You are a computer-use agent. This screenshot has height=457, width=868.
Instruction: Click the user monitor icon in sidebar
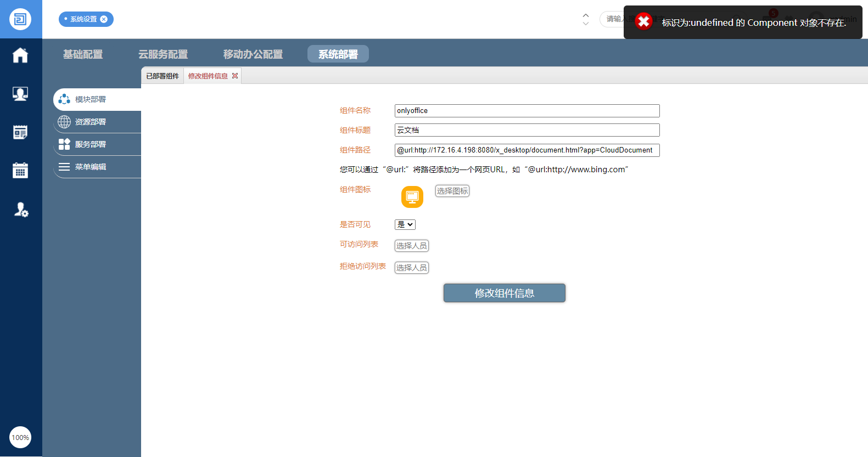(20, 94)
